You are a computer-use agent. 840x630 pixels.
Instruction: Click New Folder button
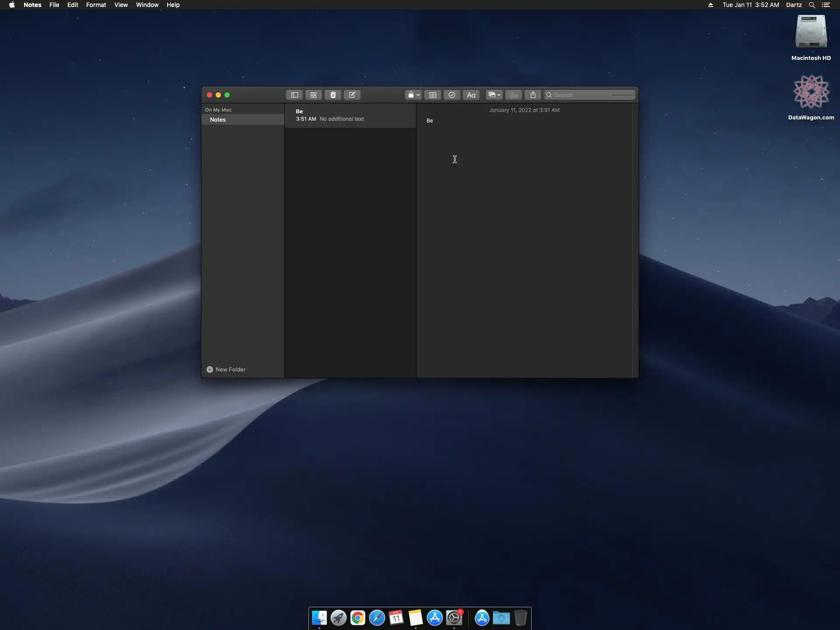pos(226,369)
